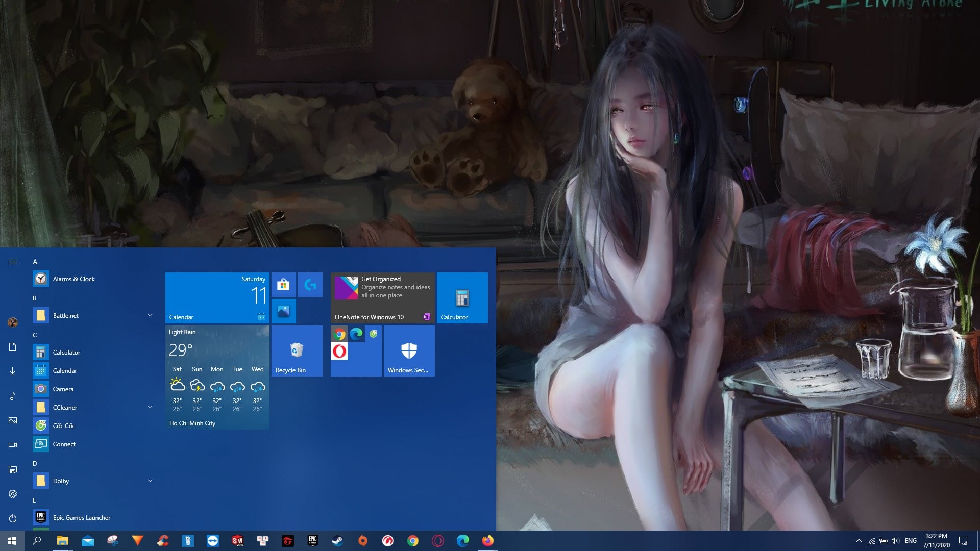Click the letter B header in app list
Image resolution: width=980 pixels, height=551 pixels.
click(x=35, y=298)
